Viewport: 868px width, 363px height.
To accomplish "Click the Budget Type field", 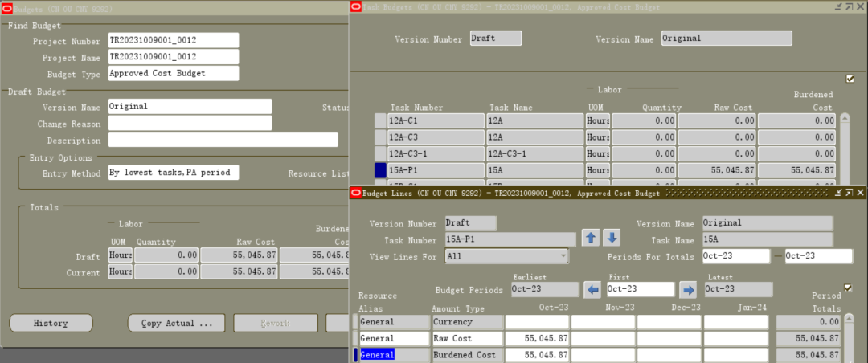I will [174, 73].
